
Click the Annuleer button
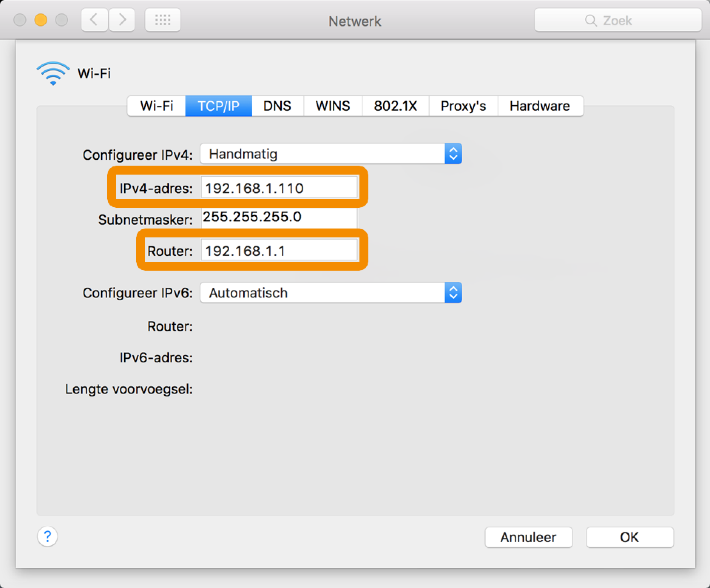coord(528,537)
